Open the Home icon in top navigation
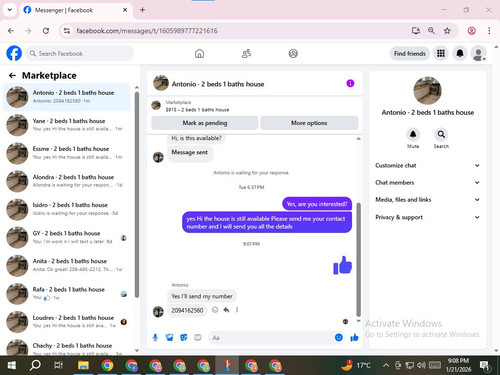 coord(199,53)
